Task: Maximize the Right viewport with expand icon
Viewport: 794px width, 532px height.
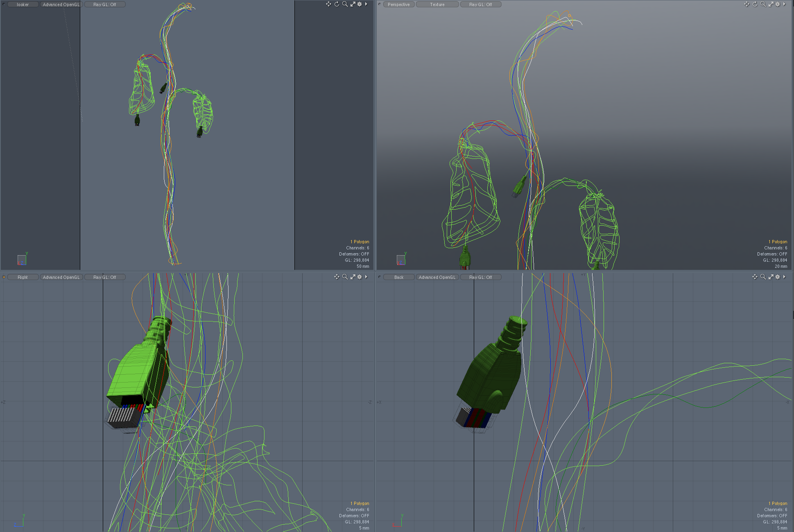Action: click(x=353, y=277)
